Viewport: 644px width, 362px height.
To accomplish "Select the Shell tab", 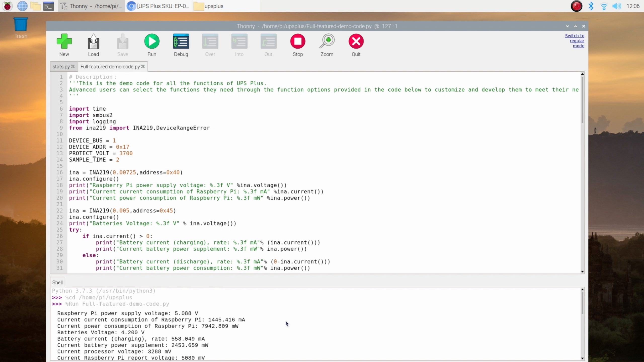I will [57, 282].
